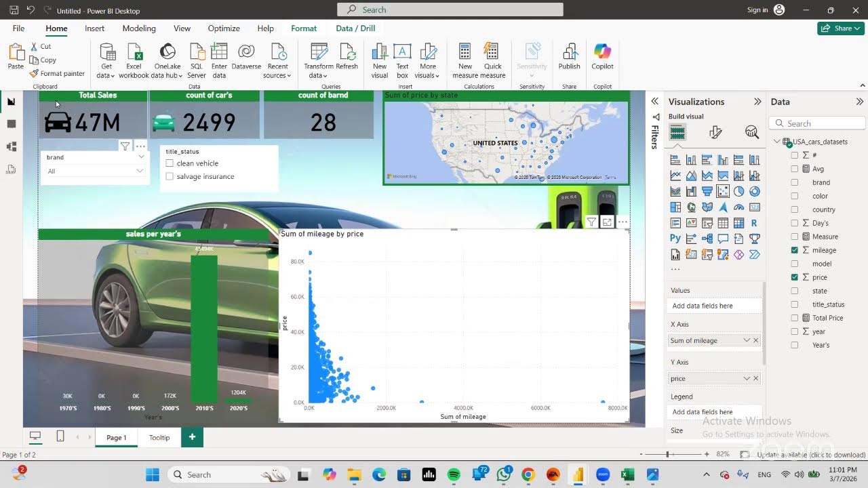Image resolution: width=868 pixels, height=488 pixels.
Task: Expand the More visuals menu
Action: tap(428, 61)
